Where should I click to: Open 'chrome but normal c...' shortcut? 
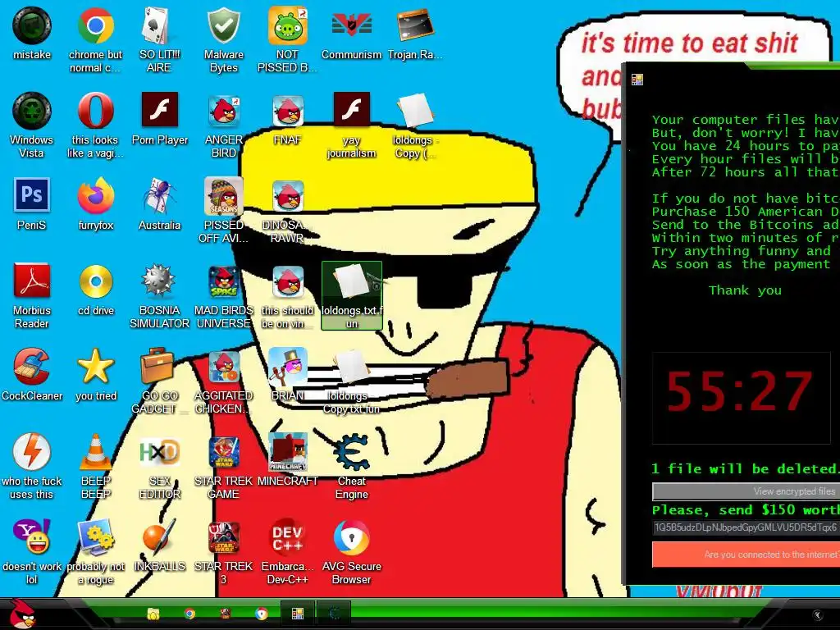click(95, 39)
